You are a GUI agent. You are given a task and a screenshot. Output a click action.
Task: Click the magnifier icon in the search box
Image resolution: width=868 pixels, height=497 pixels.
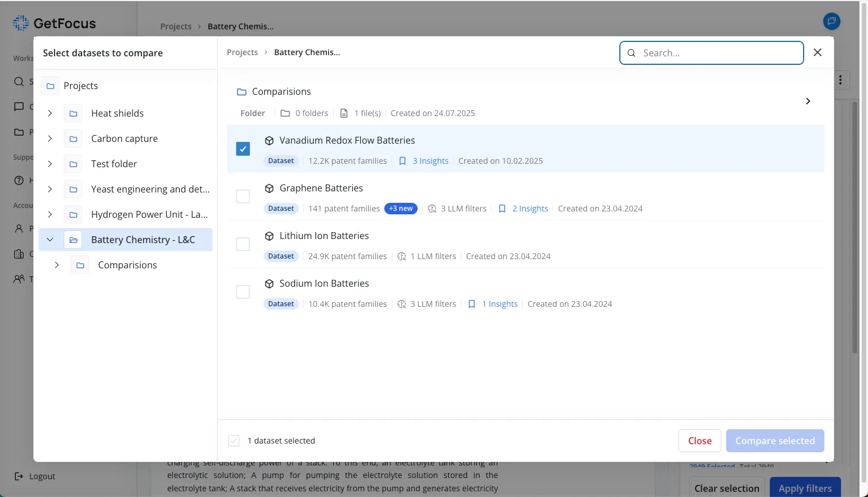pyautogui.click(x=631, y=53)
